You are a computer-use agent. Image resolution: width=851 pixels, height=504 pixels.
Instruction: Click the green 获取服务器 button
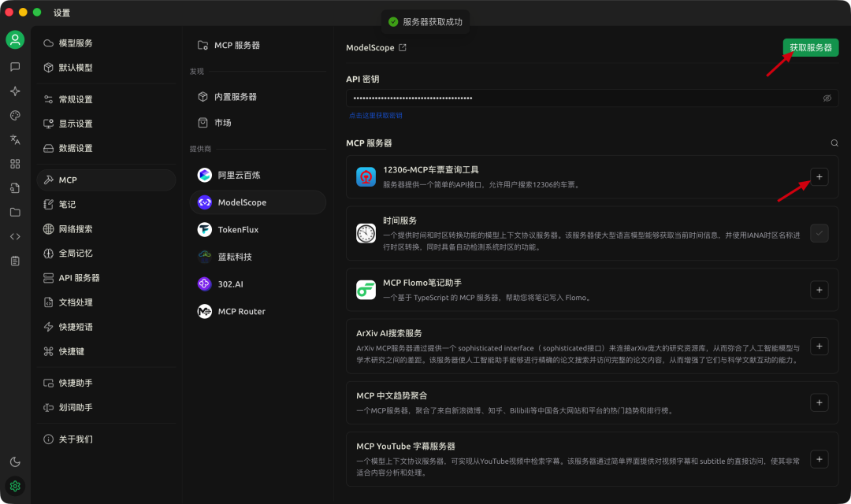pos(810,47)
